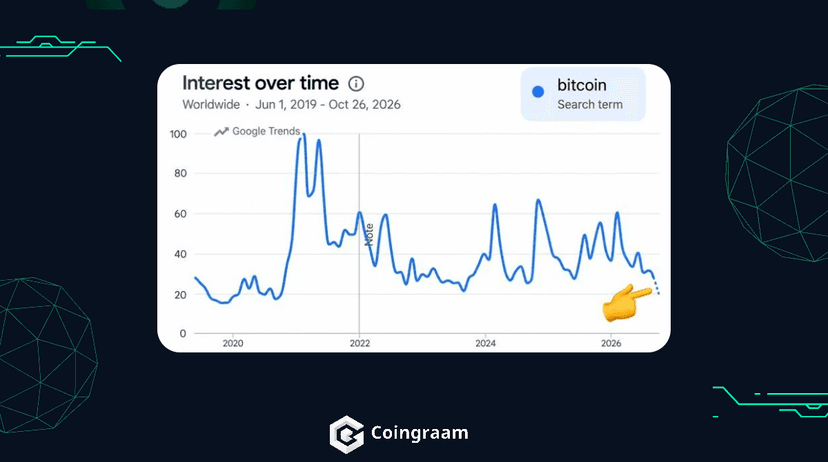Click the info icon beside Interest over time
Image resolution: width=828 pixels, height=462 pixels.
tap(356, 83)
